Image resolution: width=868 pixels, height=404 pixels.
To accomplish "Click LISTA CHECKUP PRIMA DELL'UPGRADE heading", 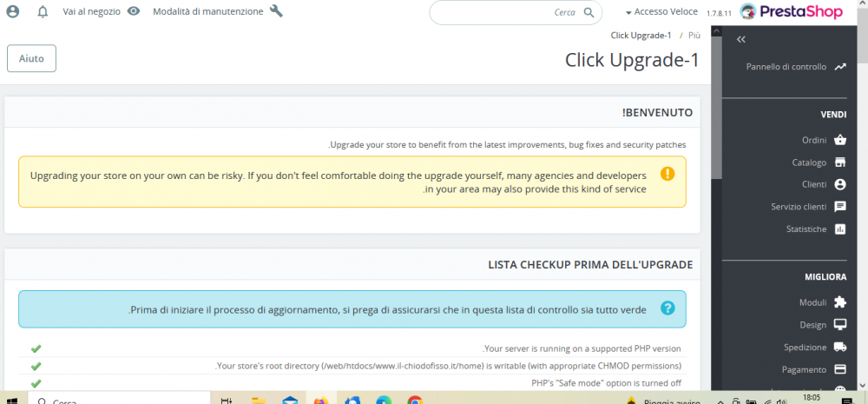I will click(x=590, y=265).
